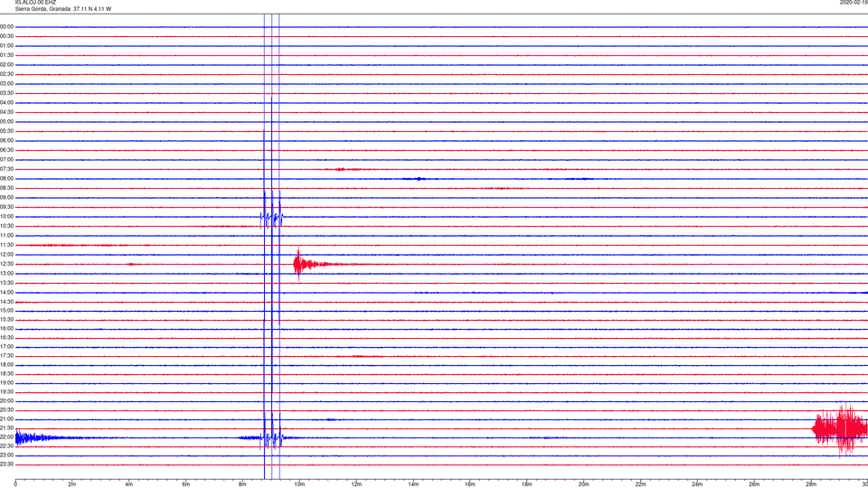Click the small blue event on 08:00 trace
The height and width of the screenshot is (488, 868).
(x=420, y=179)
